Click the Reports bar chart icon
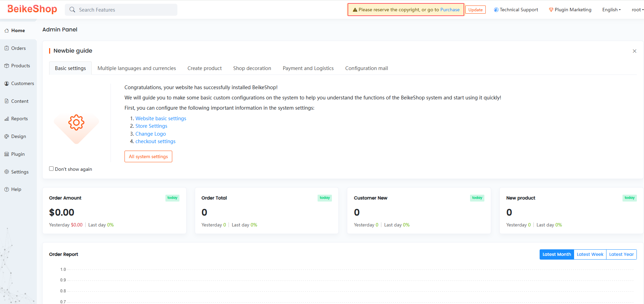644x304 pixels. 6,119
